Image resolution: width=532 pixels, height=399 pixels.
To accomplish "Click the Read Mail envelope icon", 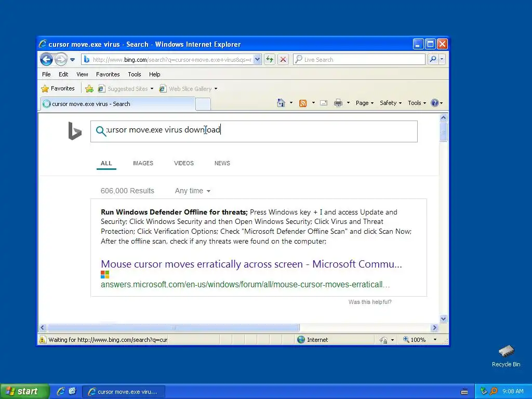I will pos(324,103).
